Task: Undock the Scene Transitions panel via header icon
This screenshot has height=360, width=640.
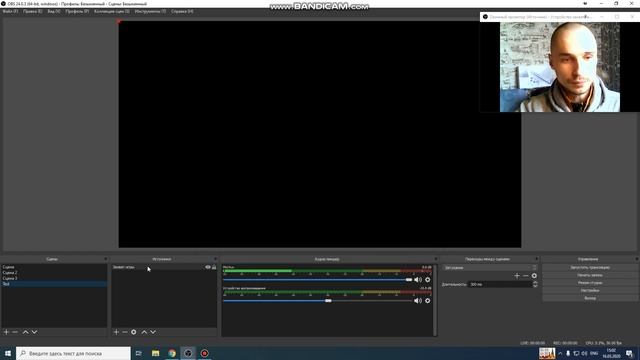Action: (536, 259)
